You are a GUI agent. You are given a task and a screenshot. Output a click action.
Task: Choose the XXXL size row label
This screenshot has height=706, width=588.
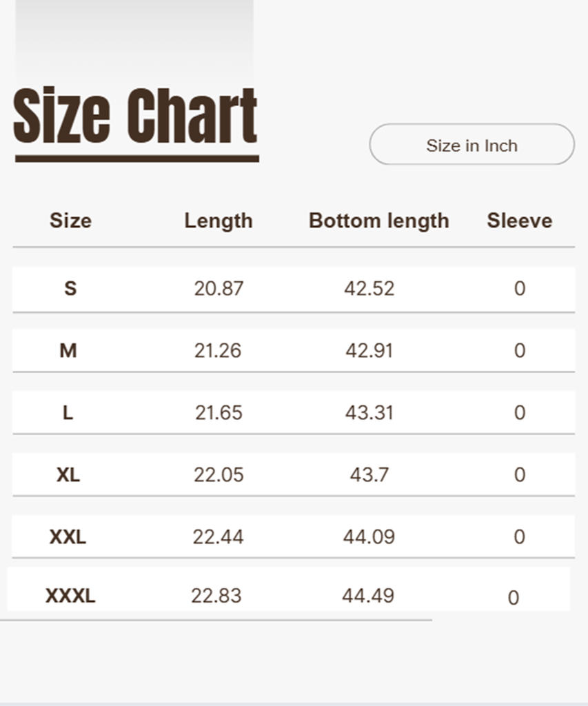click(x=70, y=596)
